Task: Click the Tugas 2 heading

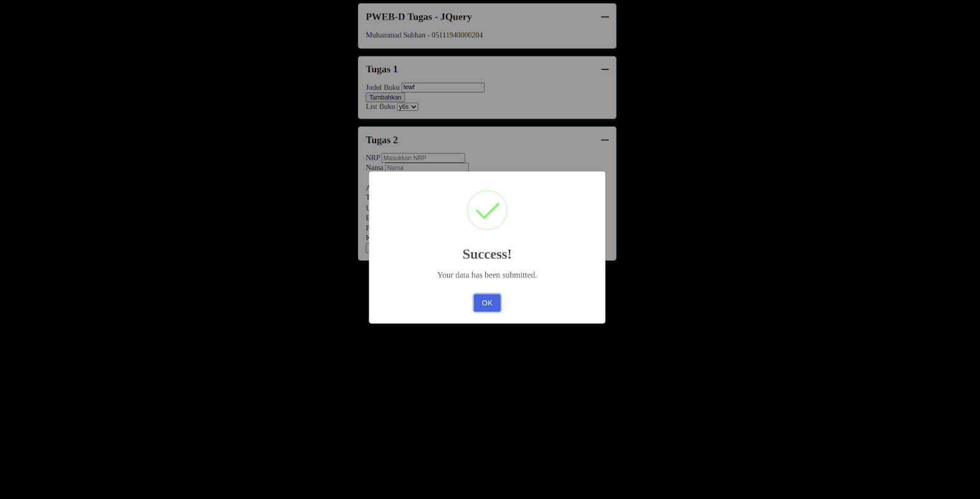Action: 382,140
